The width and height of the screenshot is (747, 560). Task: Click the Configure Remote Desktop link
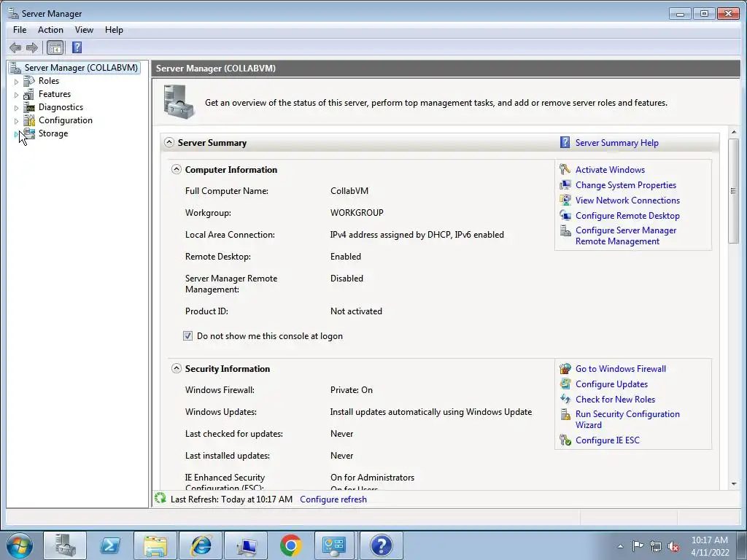[627, 215]
